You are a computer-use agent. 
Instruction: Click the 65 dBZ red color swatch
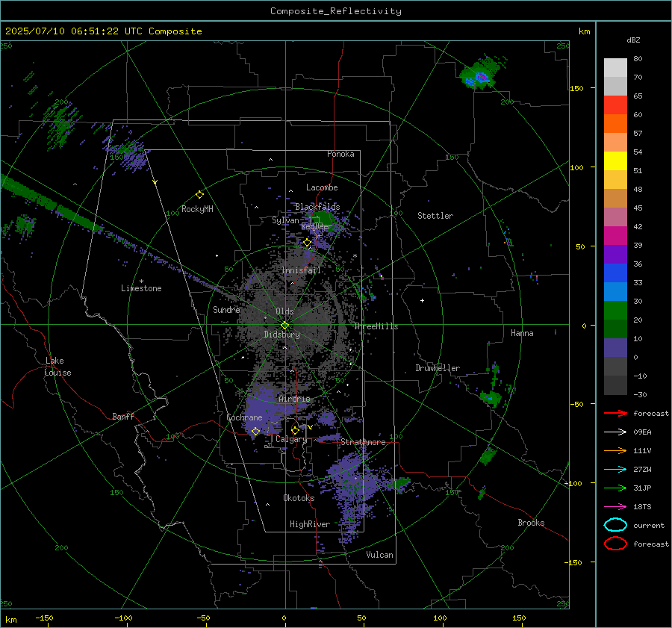point(615,105)
